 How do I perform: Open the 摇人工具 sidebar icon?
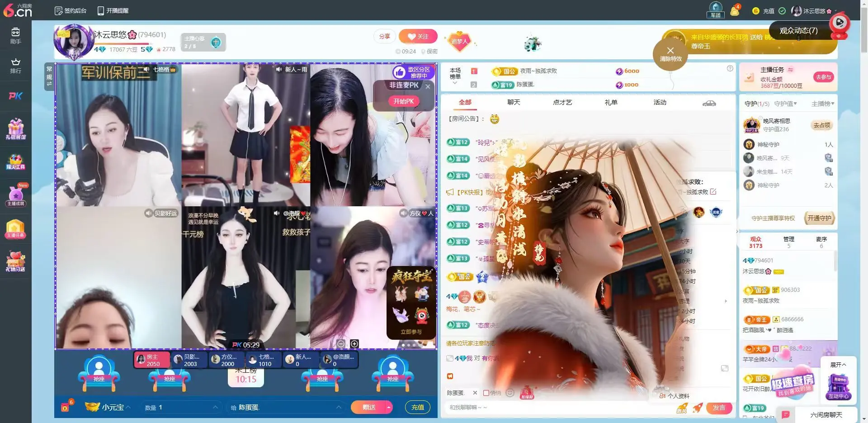click(15, 162)
